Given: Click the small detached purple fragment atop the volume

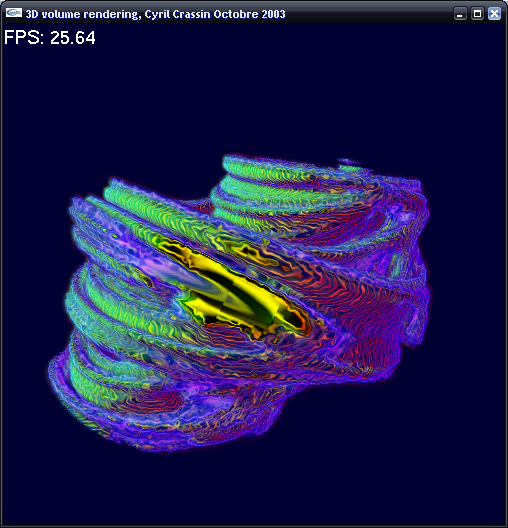Looking at the screenshot, I should coord(348,162).
